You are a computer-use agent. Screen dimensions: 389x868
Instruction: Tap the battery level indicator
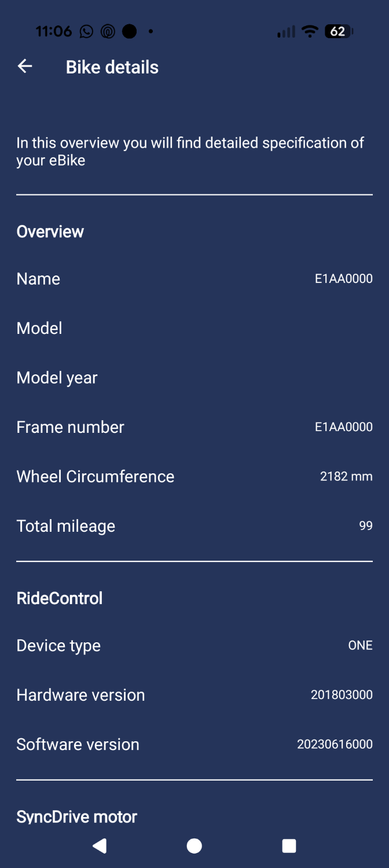pos(339,31)
